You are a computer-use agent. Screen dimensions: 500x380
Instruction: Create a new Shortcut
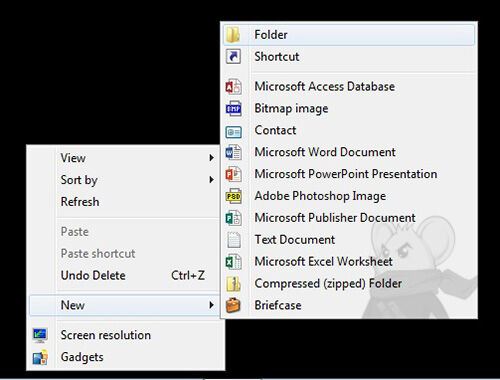[x=349, y=57]
